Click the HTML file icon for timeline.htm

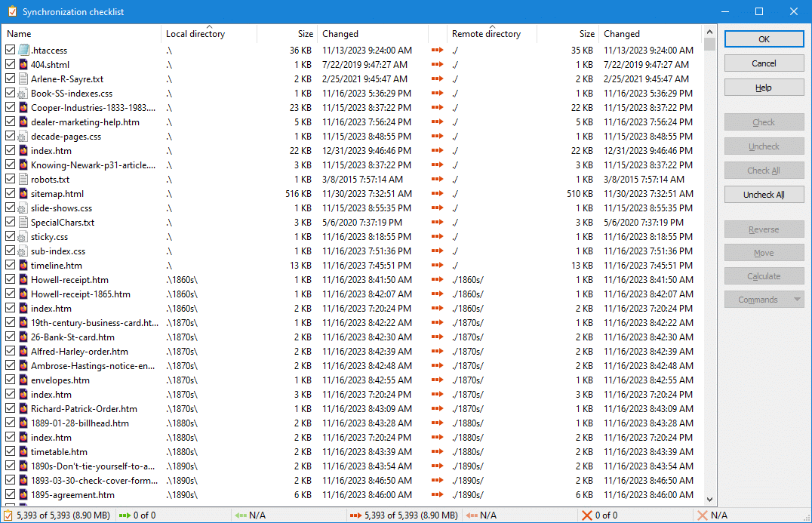(23, 266)
